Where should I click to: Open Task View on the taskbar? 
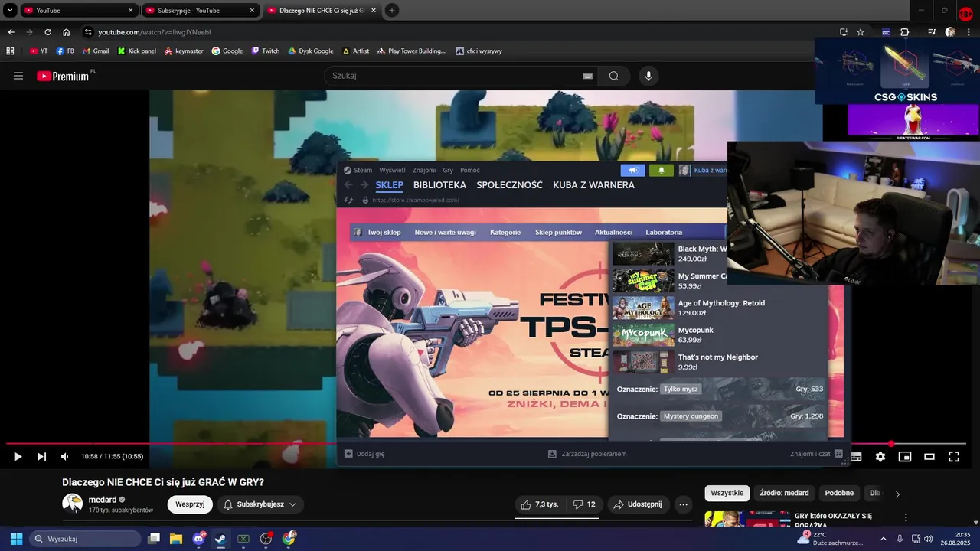click(x=154, y=539)
